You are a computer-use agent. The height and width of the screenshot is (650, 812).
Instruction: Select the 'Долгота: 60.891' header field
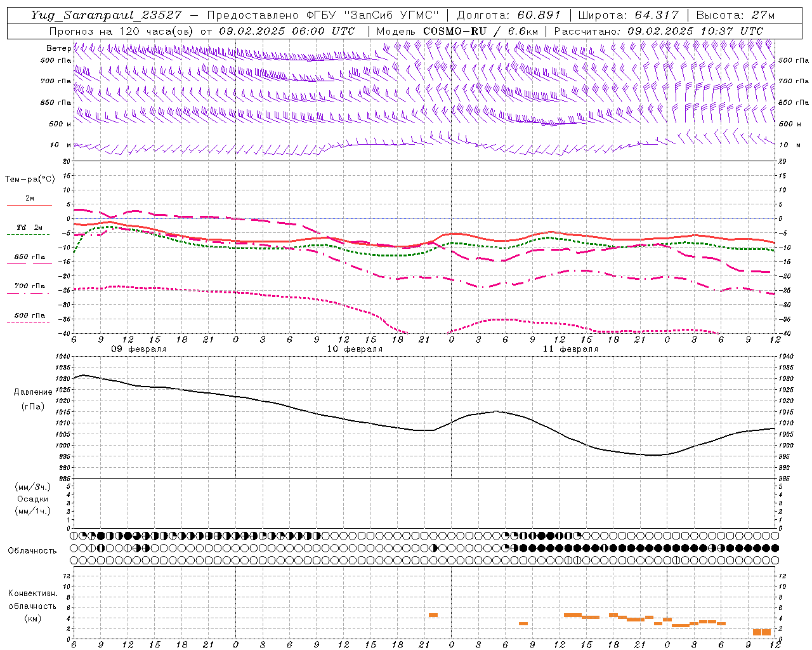(508, 15)
